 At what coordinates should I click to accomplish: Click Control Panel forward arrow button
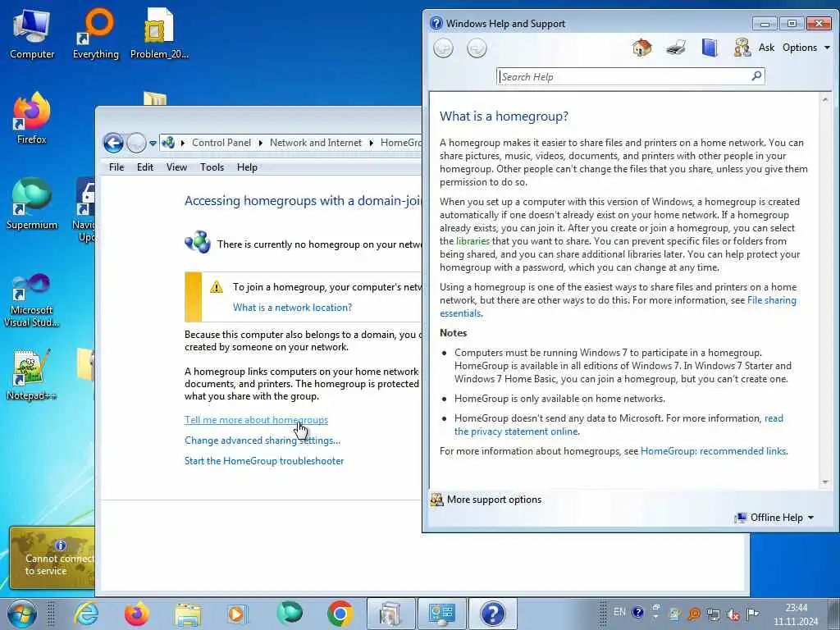[136, 143]
